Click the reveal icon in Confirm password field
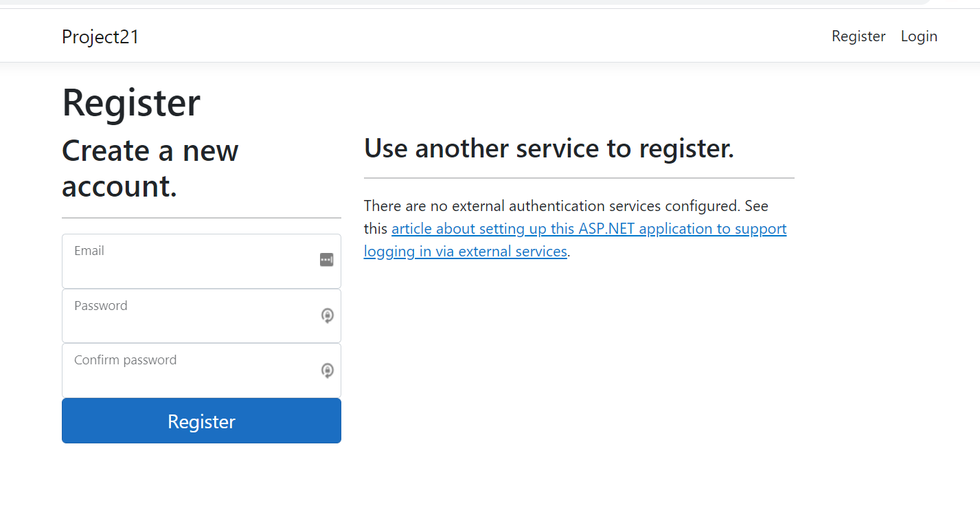This screenshot has height=508, width=980. click(x=326, y=371)
